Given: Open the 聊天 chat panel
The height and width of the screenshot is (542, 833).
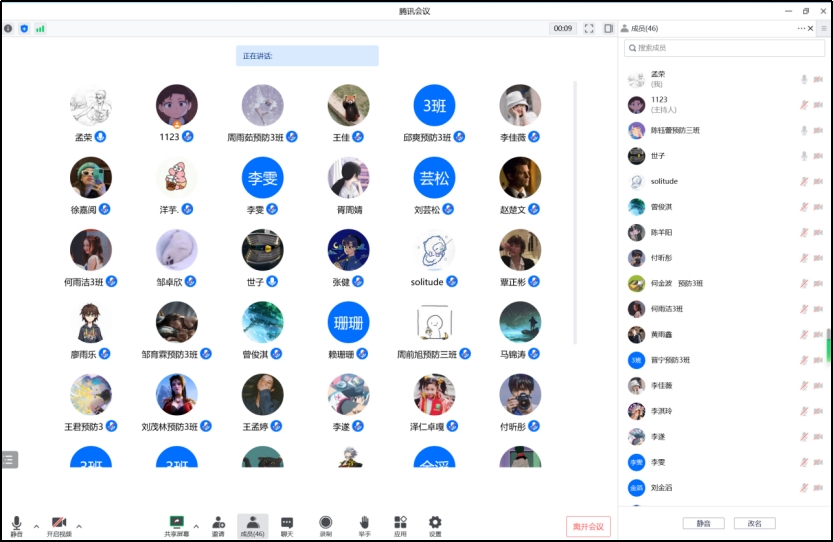Looking at the screenshot, I should click(x=287, y=524).
